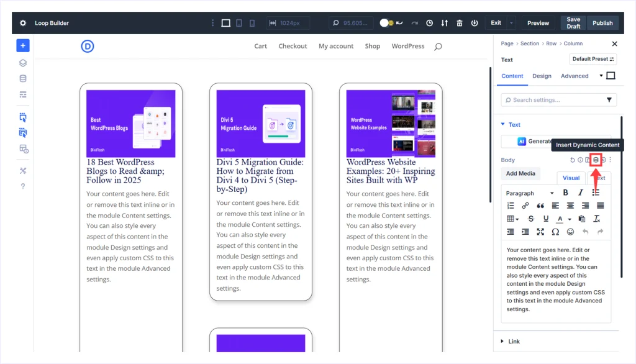Click the trash icon in top toolbar
The image size is (636, 364).
tap(460, 23)
